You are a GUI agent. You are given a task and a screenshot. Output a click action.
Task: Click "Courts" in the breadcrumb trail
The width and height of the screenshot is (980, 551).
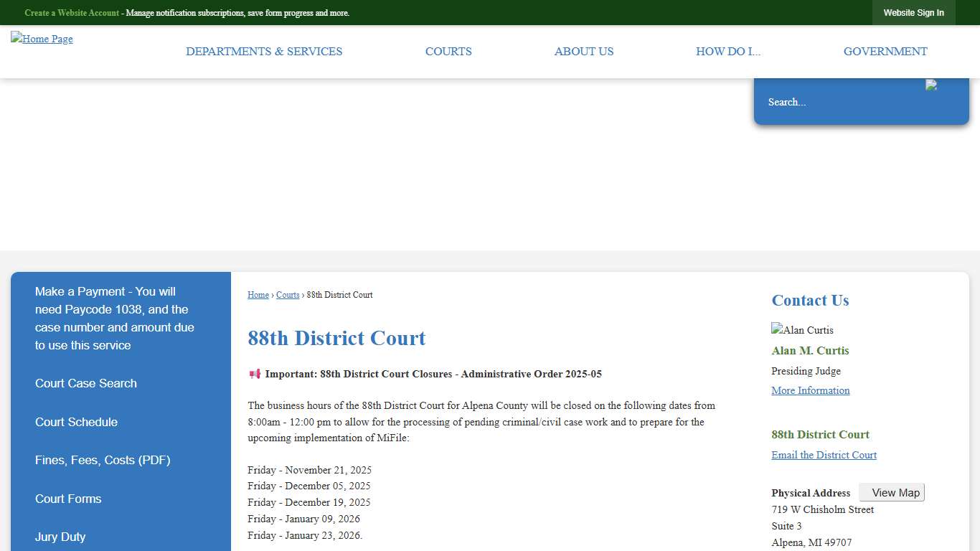[x=287, y=295]
